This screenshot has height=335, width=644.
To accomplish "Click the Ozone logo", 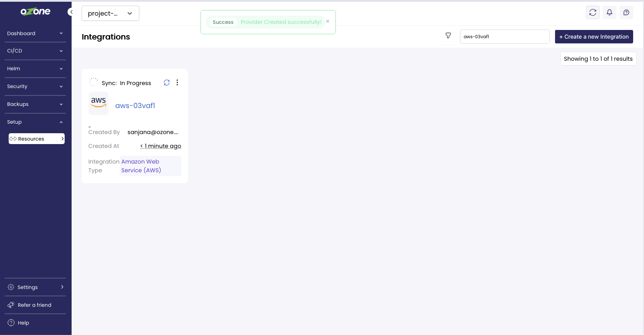I will coord(36,12).
